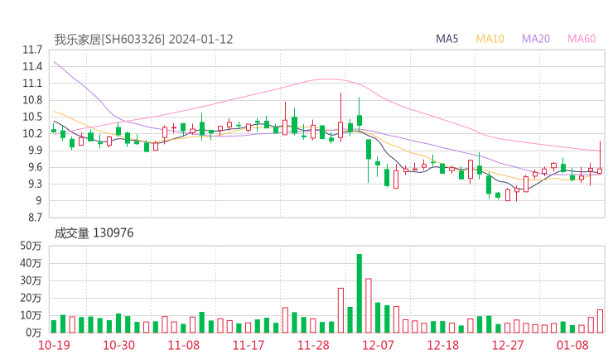Select the 12-27 date axis label
613x364 pixels.
click(508, 345)
